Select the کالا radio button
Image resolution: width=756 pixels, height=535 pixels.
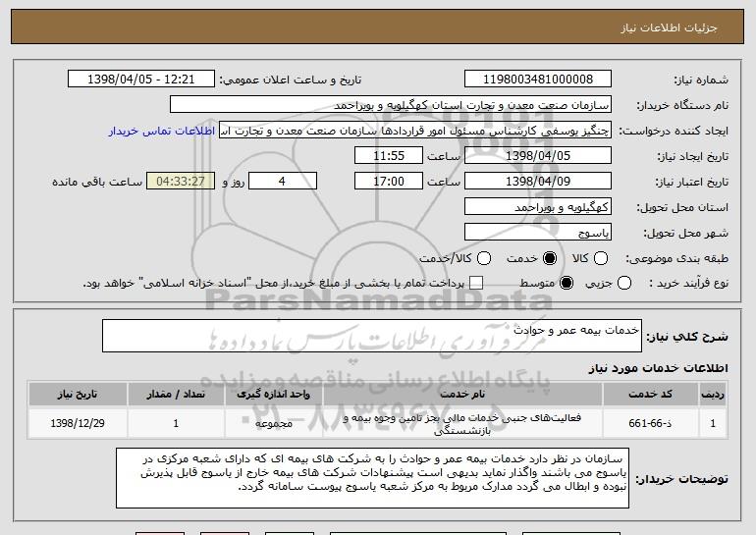point(600,258)
